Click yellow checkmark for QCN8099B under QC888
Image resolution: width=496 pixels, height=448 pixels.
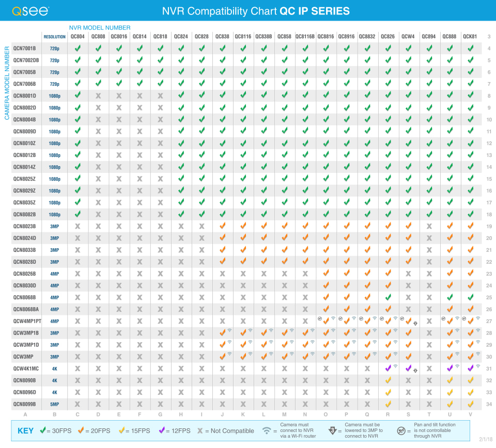[450, 404]
